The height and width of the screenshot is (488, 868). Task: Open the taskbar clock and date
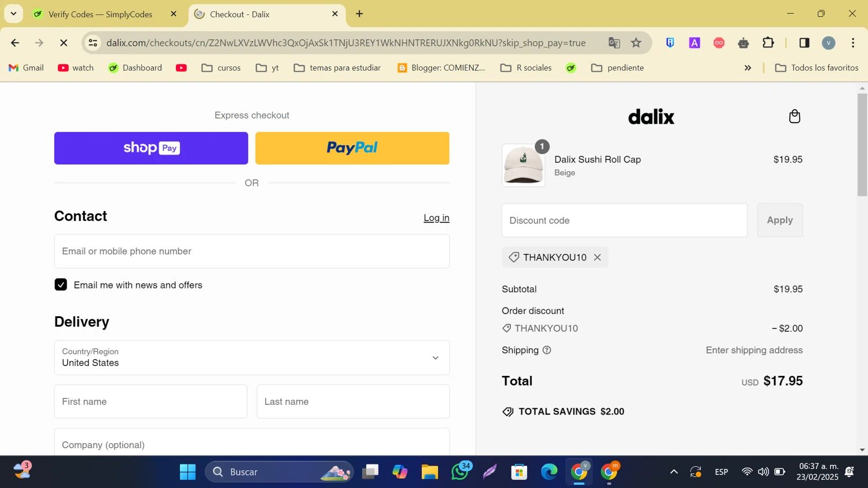(x=818, y=472)
